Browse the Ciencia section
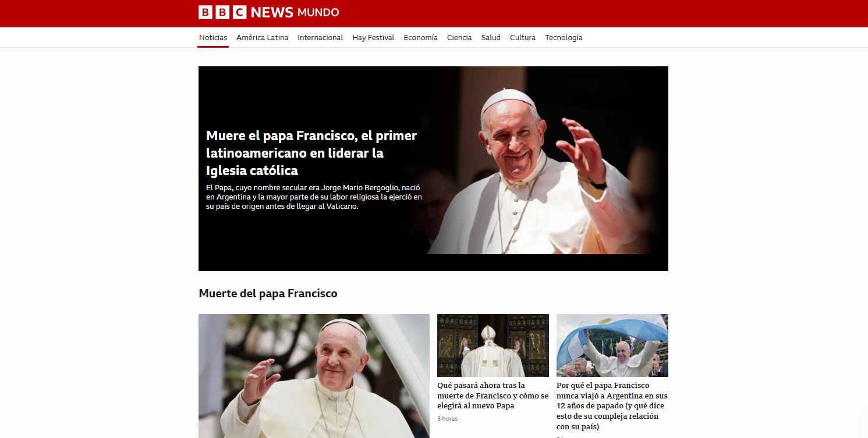 (x=459, y=37)
